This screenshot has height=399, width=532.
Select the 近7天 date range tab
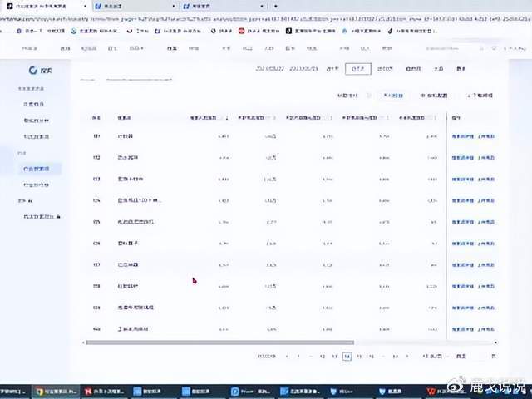pos(357,69)
